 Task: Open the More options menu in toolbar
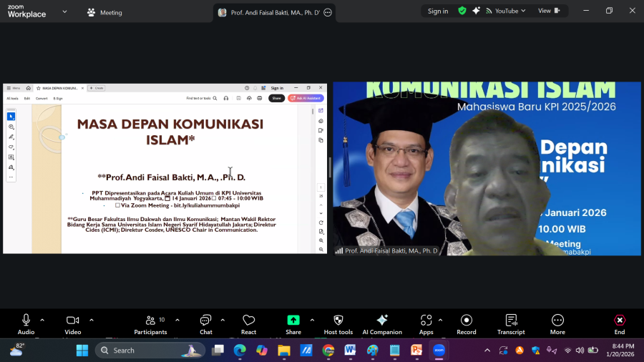click(557, 324)
